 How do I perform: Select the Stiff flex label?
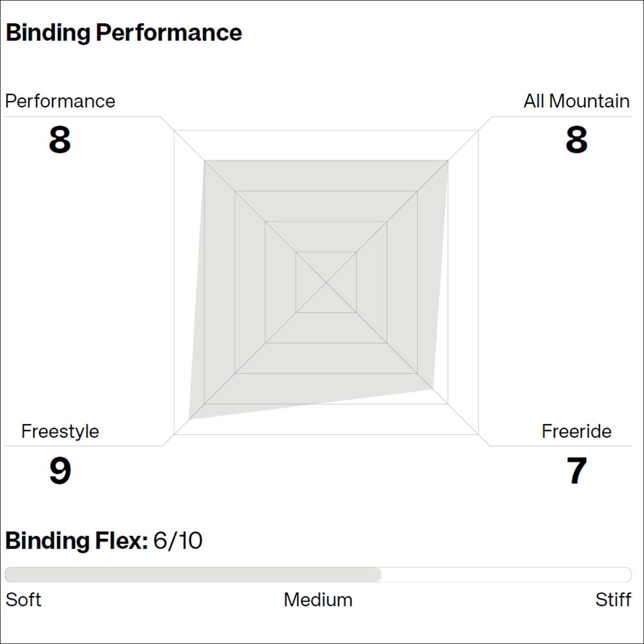613,599
